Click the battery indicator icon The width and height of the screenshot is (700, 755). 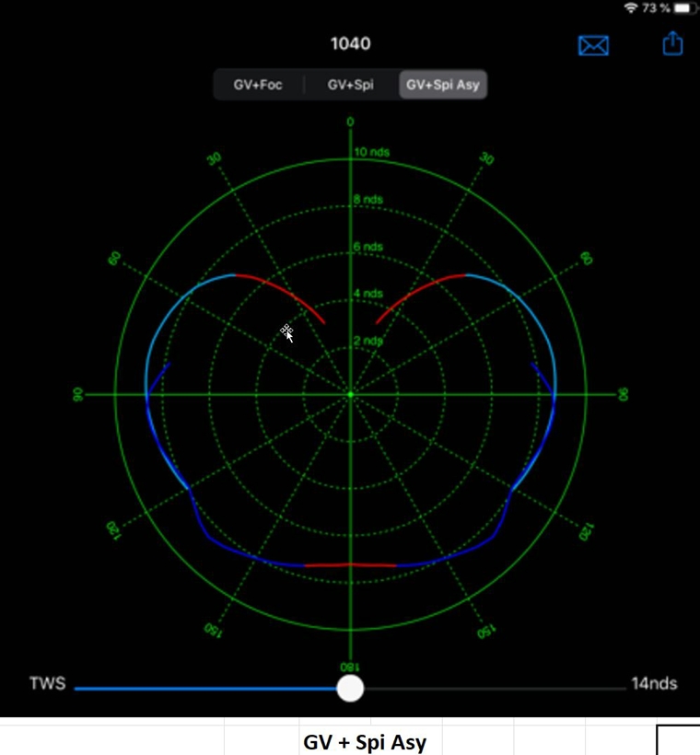pyautogui.click(x=686, y=8)
